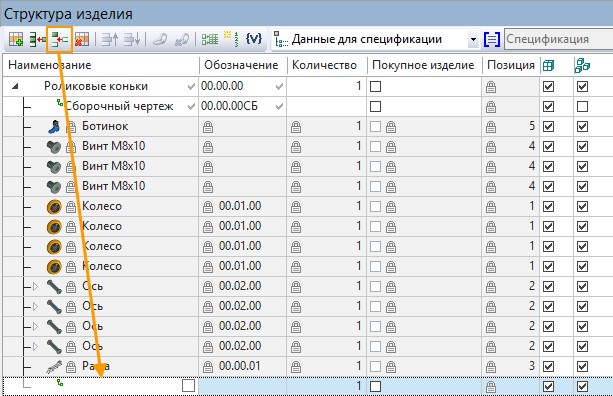Collapse the Роликовые коньки tree node
Viewport: 613px width, 396px height.
click(x=15, y=86)
